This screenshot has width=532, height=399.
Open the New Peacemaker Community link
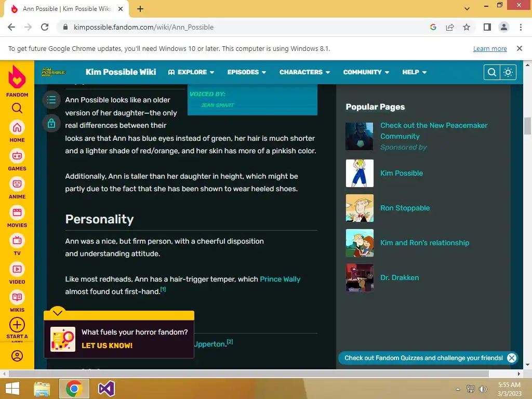[434, 130]
